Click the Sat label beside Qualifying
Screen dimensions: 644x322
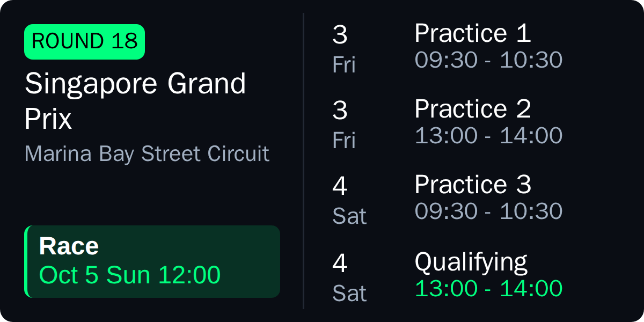[349, 294]
